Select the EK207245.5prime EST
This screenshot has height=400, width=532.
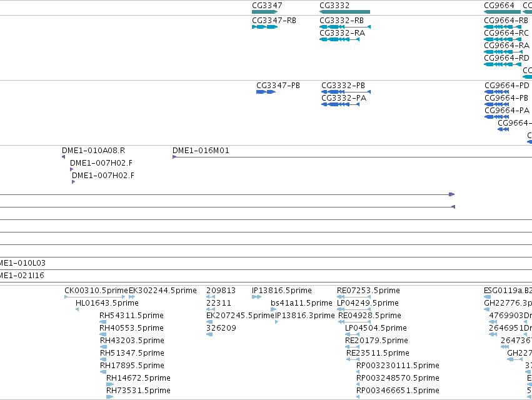click(209, 322)
